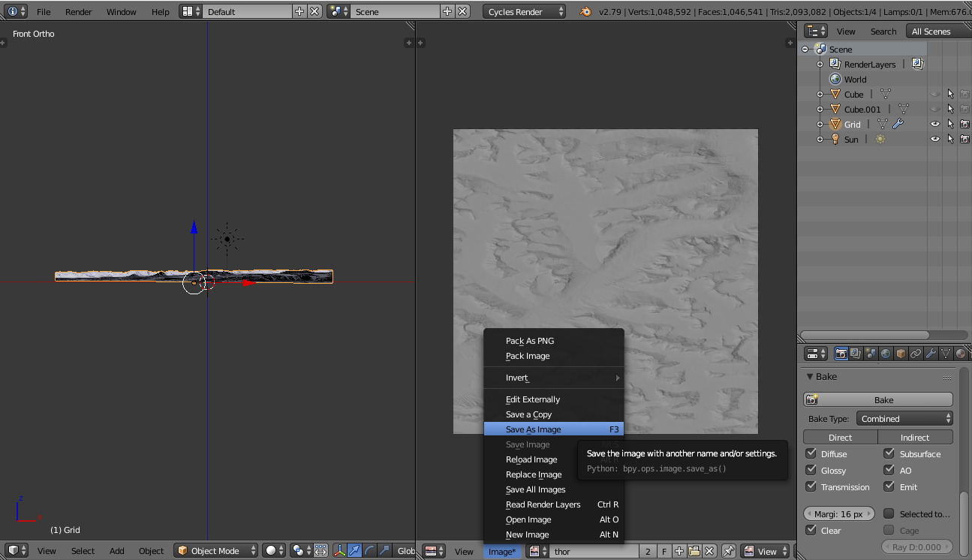Select the scale manipulator icon
Screen dimensions: 972x560
point(385,551)
